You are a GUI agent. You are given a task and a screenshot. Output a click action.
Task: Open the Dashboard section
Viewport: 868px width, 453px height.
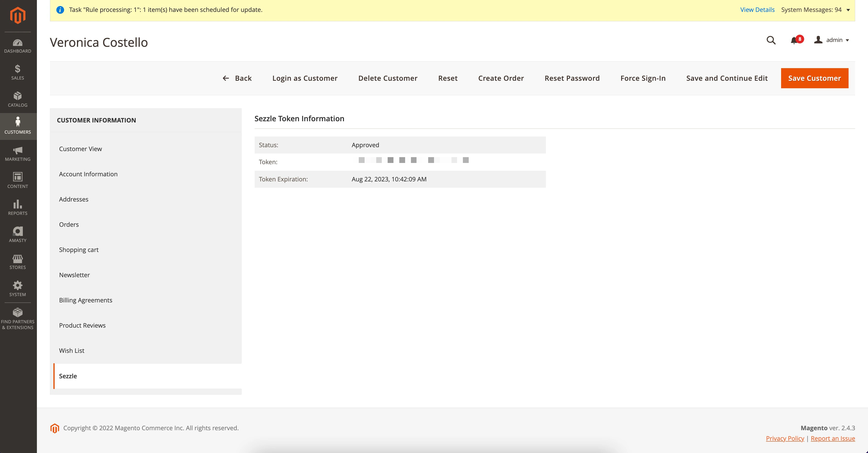click(x=18, y=46)
